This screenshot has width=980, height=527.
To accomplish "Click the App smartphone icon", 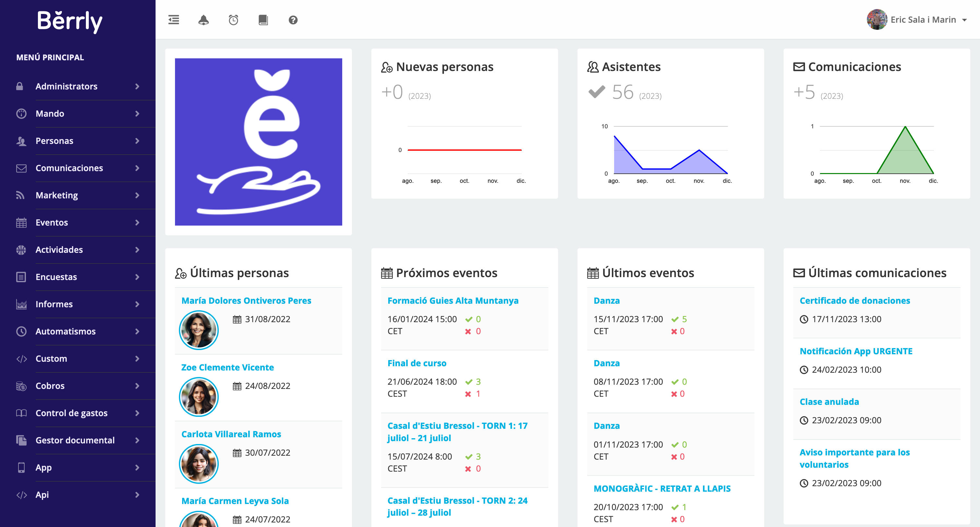I will point(21,467).
